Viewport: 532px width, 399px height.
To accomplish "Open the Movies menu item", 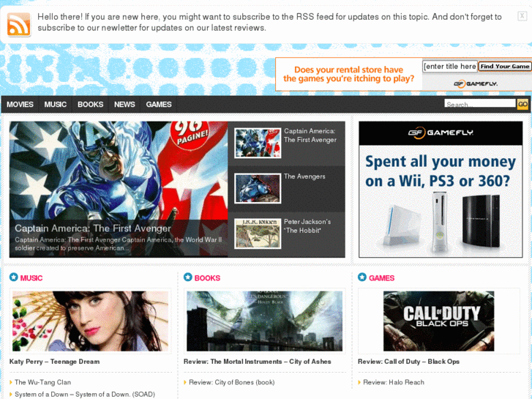I will pyautogui.click(x=20, y=104).
